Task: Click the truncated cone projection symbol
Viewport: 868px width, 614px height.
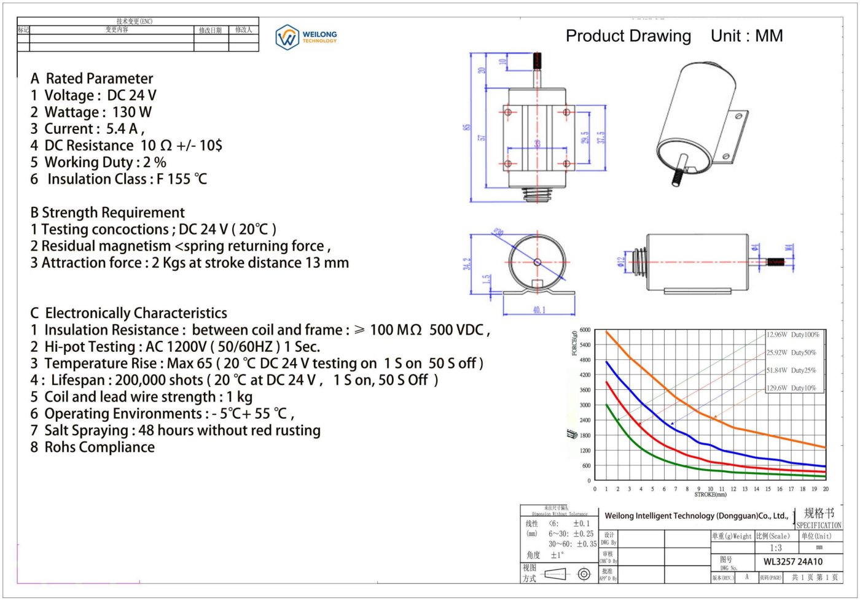Action: coord(555,574)
